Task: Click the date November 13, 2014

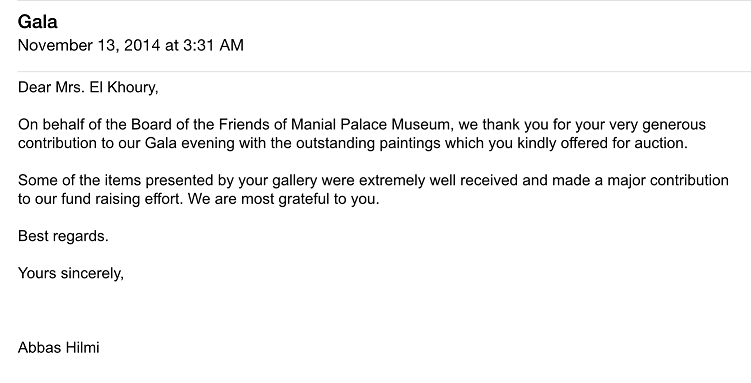Action: (x=89, y=45)
